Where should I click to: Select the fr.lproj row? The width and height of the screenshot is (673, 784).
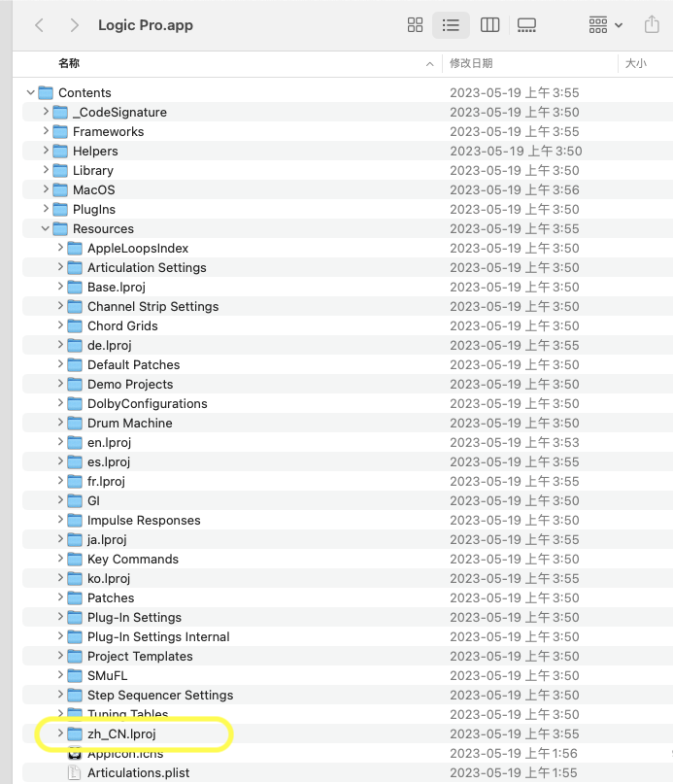(x=348, y=482)
